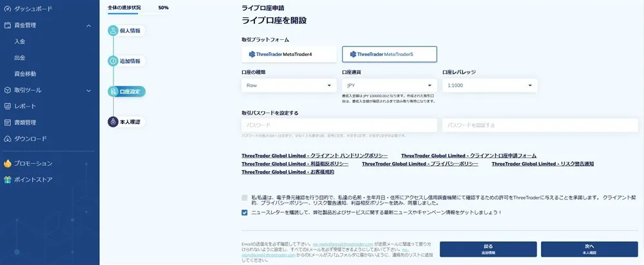This screenshot has height=265, width=644.
Task: Click the 個人情報 step person icon
Action: [x=113, y=31]
